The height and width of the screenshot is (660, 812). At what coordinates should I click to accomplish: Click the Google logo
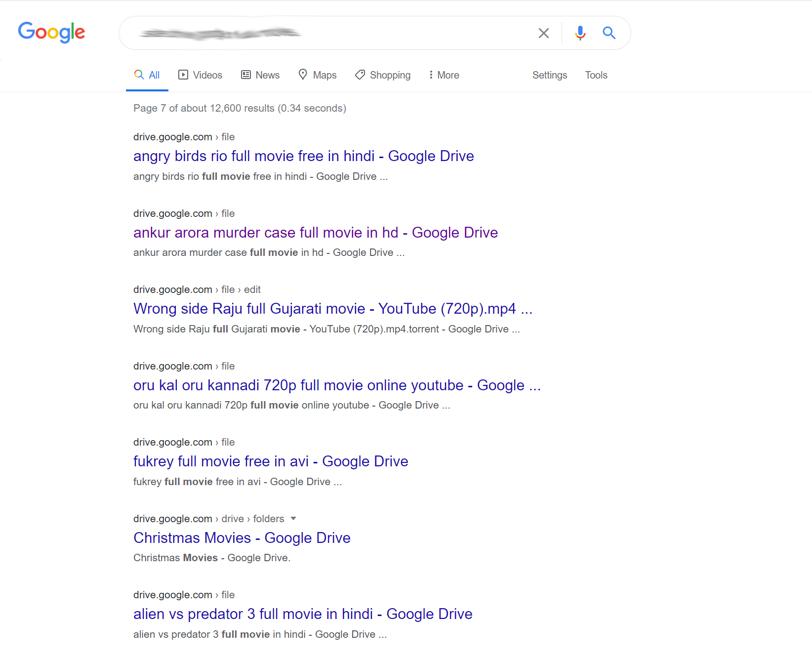point(51,32)
